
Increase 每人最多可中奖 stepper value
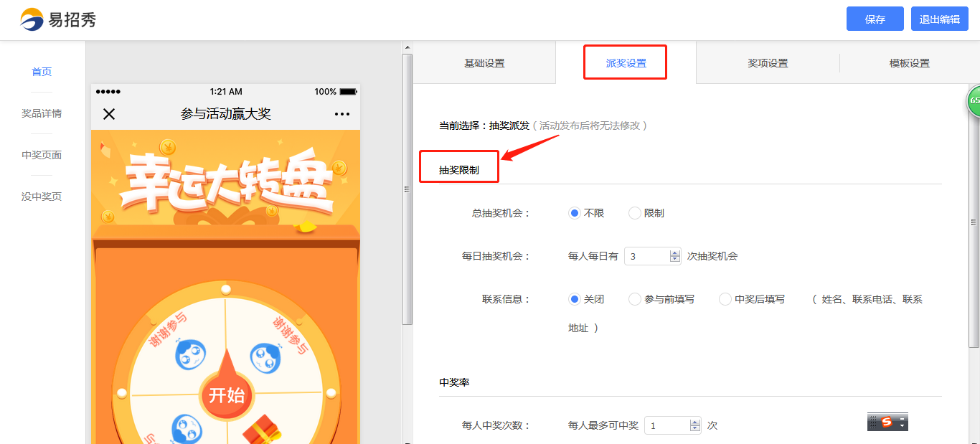pyautogui.click(x=694, y=422)
